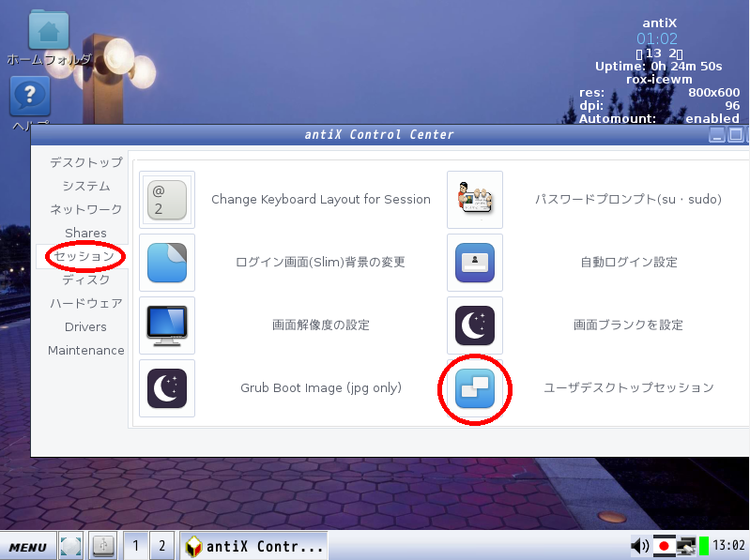Click the antiX Control Center taskbar entry
Image resolution: width=750 pixels, height=560 pixels.
[253, 546]
